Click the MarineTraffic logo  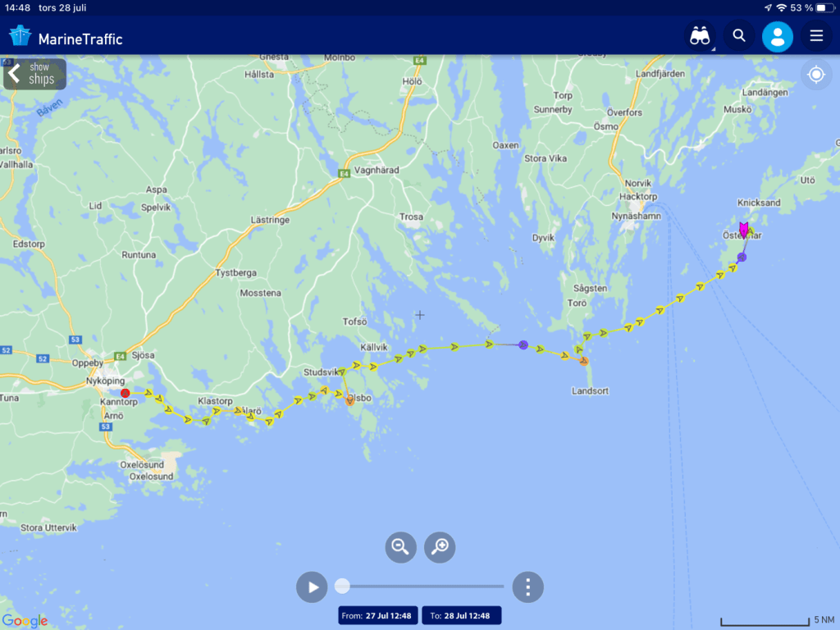tap(66, 37)
